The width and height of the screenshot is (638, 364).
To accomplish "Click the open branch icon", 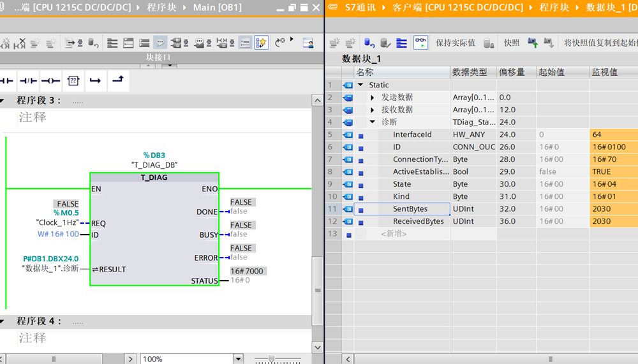I will pyautogui.click(x=95, y=81).
